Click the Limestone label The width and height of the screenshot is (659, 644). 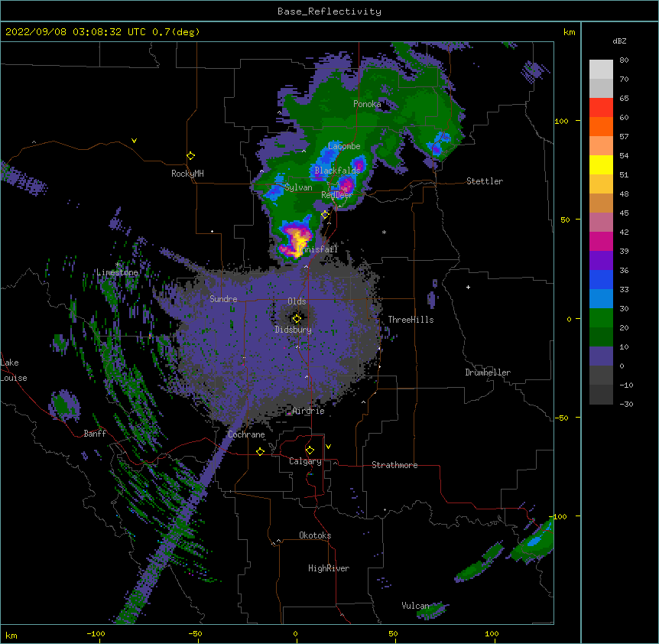[x=117, y=272]
